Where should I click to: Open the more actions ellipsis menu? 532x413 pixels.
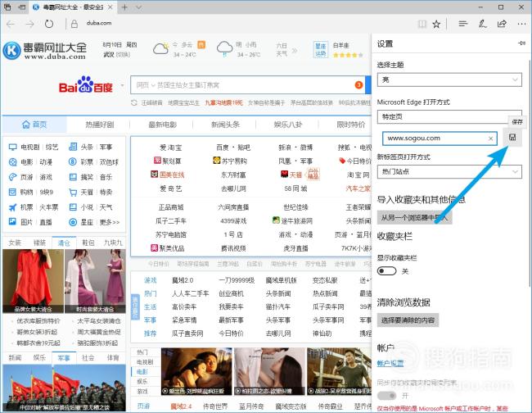pyautogui.click(x=522, y=24)
